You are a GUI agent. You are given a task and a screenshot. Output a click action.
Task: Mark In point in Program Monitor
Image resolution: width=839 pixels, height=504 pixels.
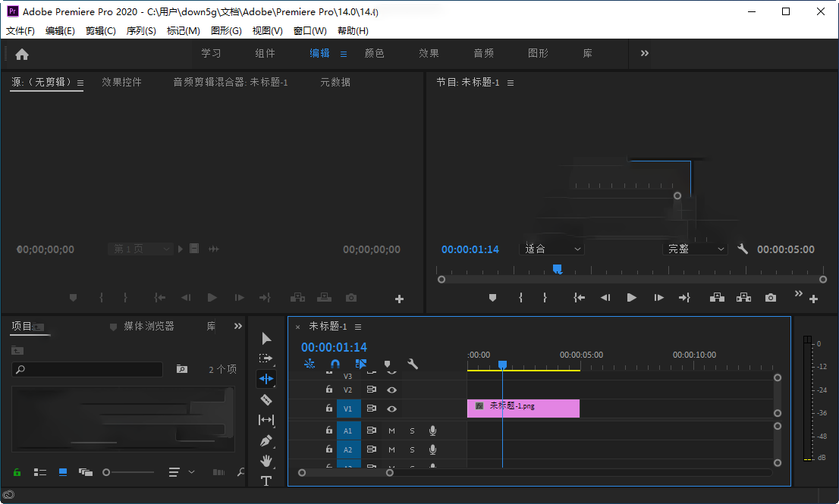click(x=520, y=298)
